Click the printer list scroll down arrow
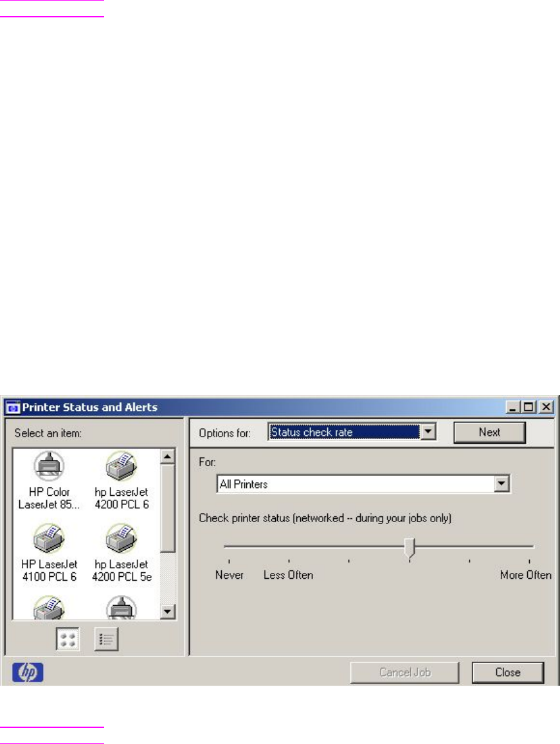Viewport: 560px width, 744px height. [167, 611]
